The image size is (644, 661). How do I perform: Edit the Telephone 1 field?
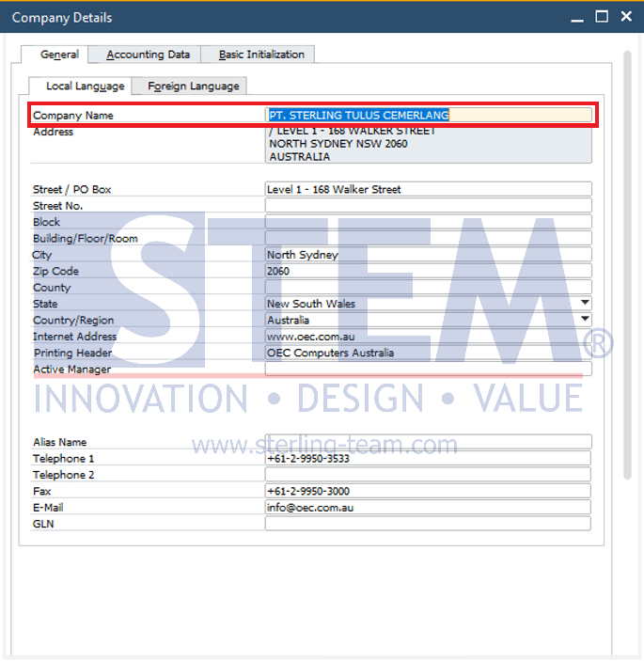[x=428, y=458]
